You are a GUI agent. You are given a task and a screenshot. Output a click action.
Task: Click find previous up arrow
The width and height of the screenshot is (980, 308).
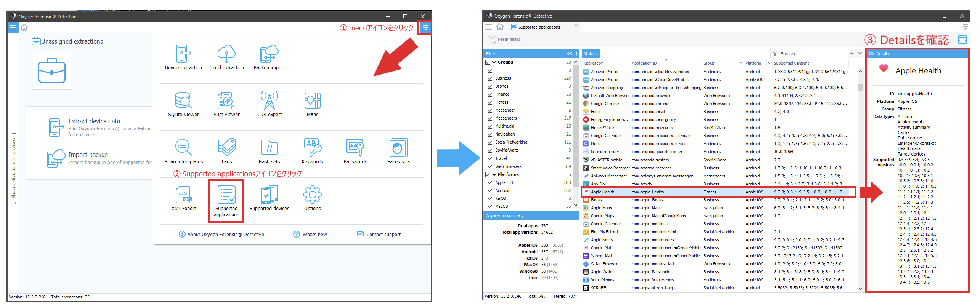(852, 53)
